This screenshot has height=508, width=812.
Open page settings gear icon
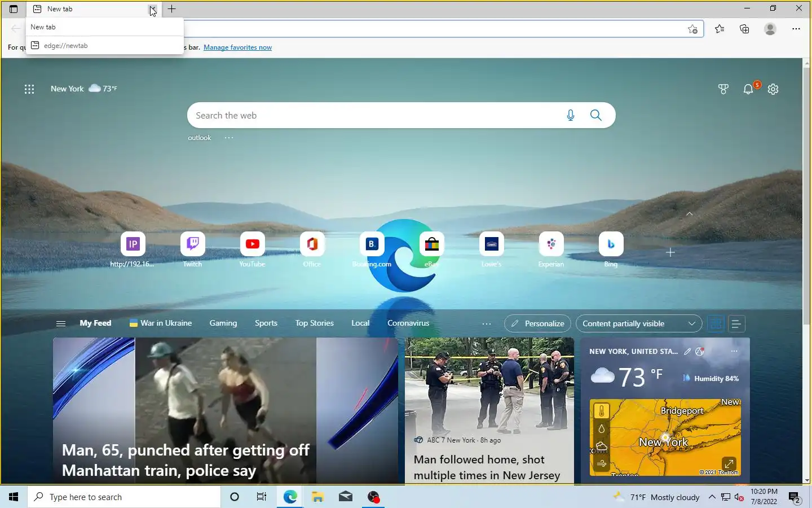[x=773, y=89]
